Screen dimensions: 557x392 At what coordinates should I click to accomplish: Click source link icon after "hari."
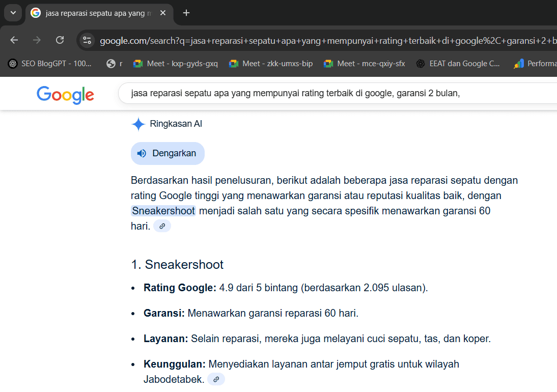[x=162, y=226]
